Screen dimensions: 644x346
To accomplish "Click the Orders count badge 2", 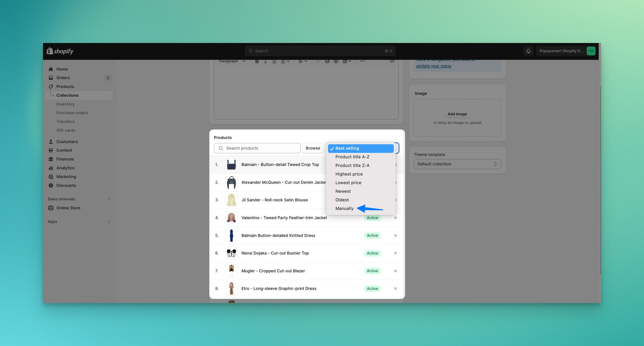I will click(108, 78).
